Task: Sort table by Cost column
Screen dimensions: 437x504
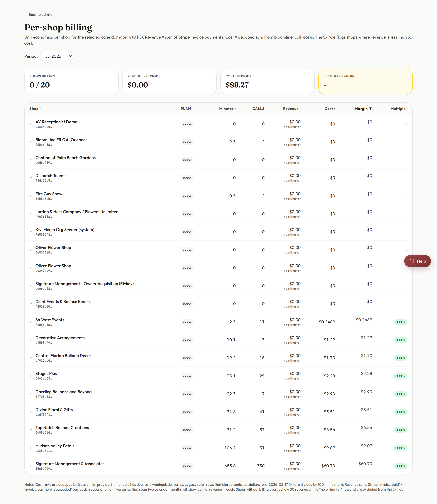Action: tap(330, 109)
